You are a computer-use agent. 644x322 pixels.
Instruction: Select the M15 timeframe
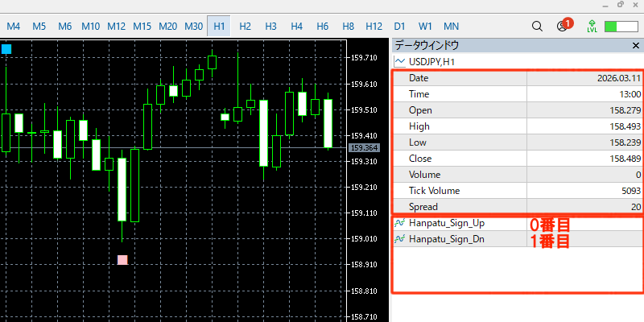pos(142,27)
